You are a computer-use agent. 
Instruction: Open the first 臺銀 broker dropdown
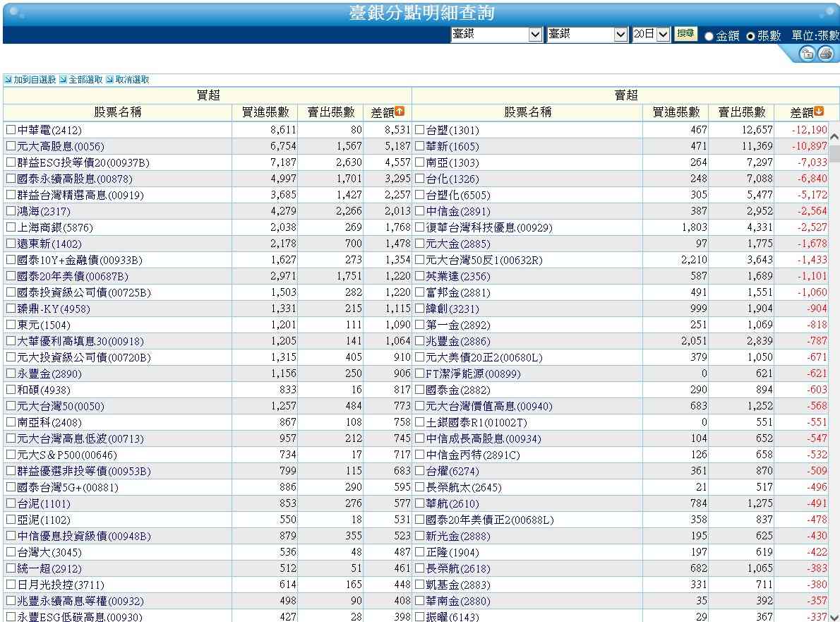coord(497,35)
